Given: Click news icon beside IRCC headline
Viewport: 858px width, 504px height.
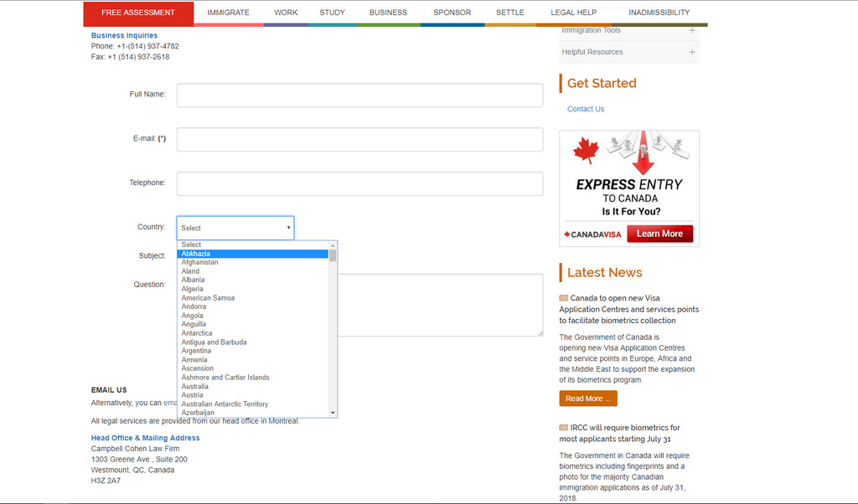Looking at the screenshot, I should click(x=564, y=428).
